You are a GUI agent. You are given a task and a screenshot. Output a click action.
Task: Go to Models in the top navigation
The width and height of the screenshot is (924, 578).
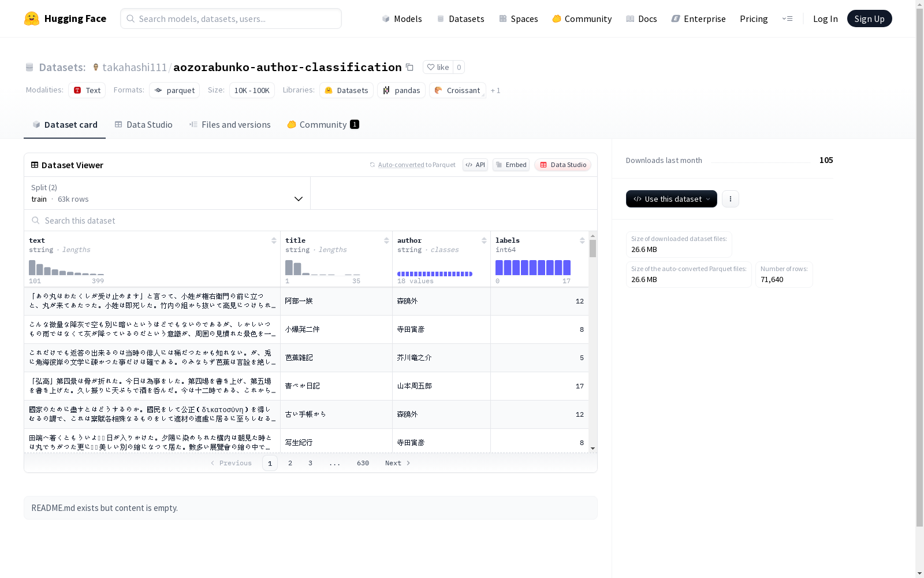click(402, 18)
